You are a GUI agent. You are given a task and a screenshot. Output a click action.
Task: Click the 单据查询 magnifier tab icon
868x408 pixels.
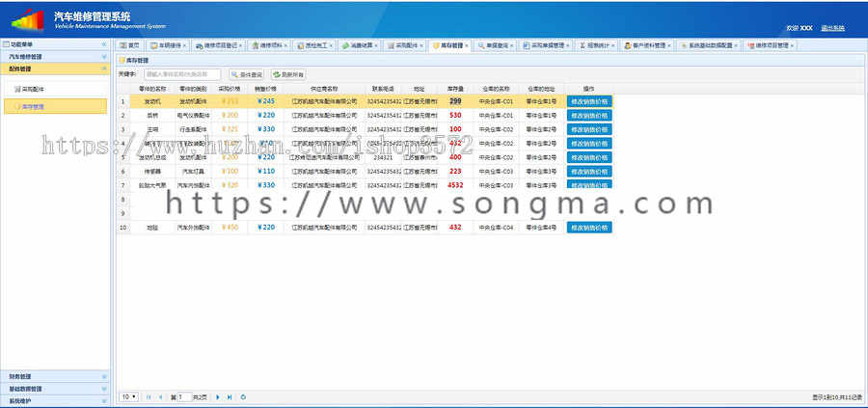point(481,45)
